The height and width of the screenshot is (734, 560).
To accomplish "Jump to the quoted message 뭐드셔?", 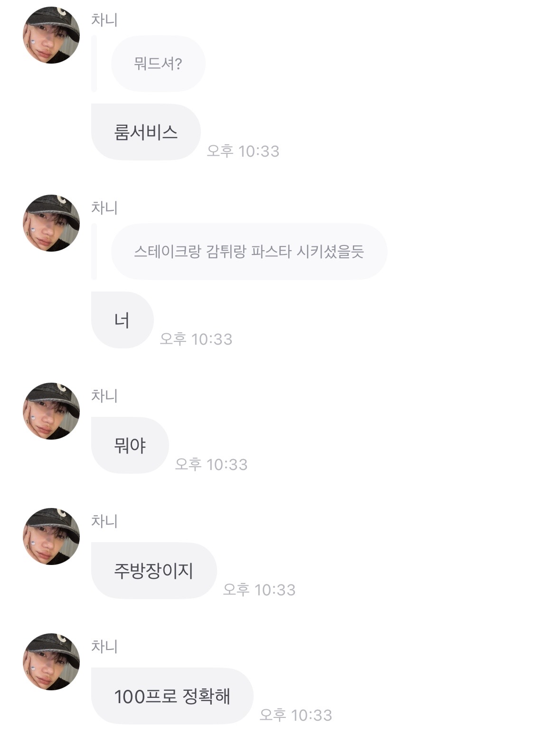I will tap(158, 64).
